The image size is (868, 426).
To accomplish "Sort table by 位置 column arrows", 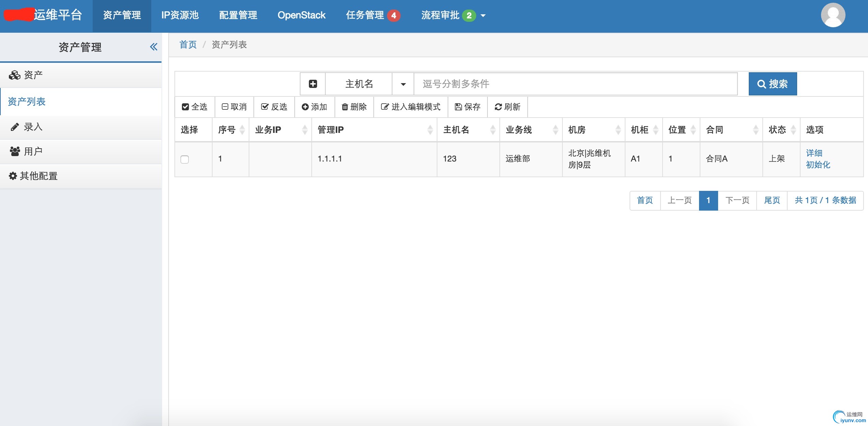I will tap(693, 130).
